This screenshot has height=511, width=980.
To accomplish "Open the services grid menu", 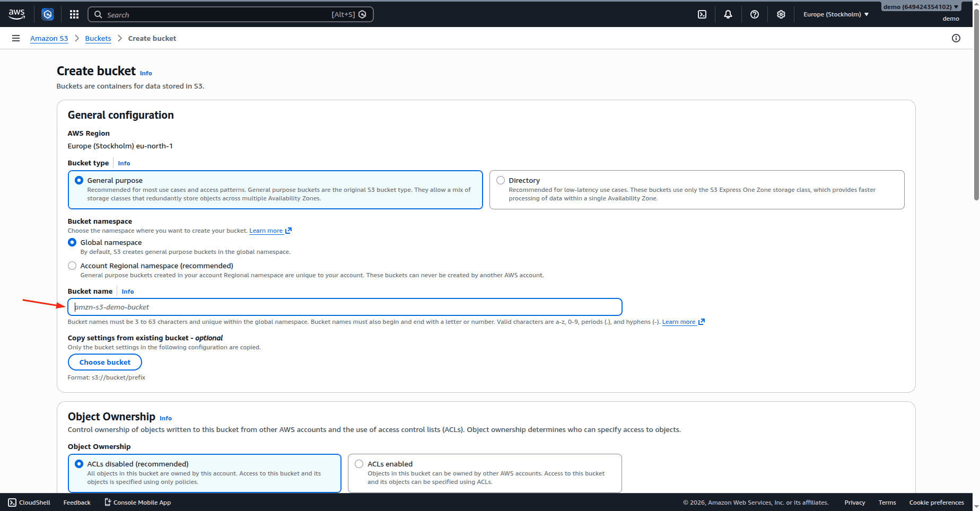I will (x=74, y=14).
